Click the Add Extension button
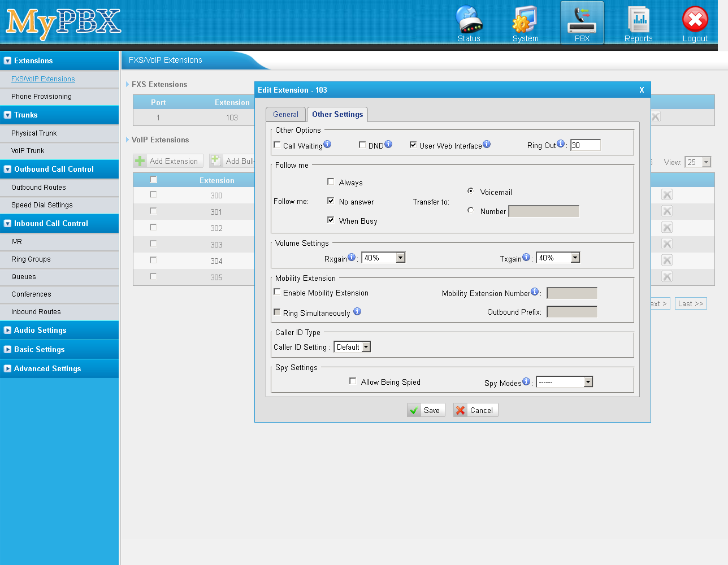 pyautogui.click(x=168, y=161)
